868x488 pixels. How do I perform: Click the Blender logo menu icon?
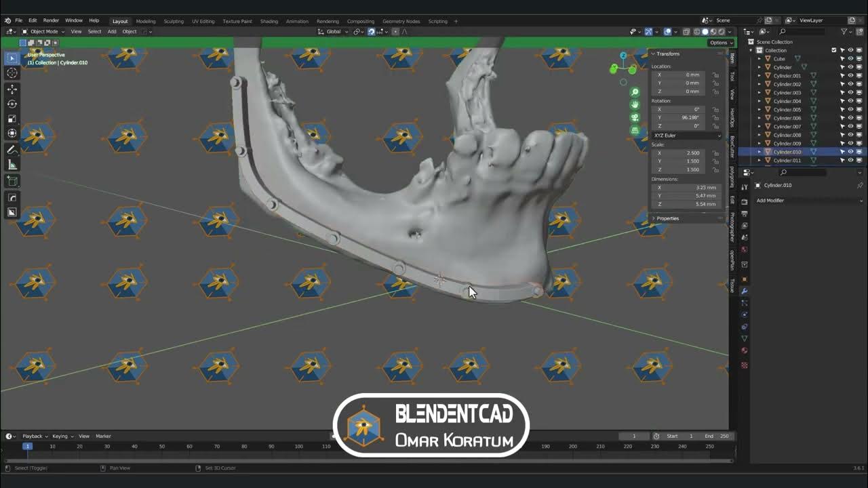point(7,21)
